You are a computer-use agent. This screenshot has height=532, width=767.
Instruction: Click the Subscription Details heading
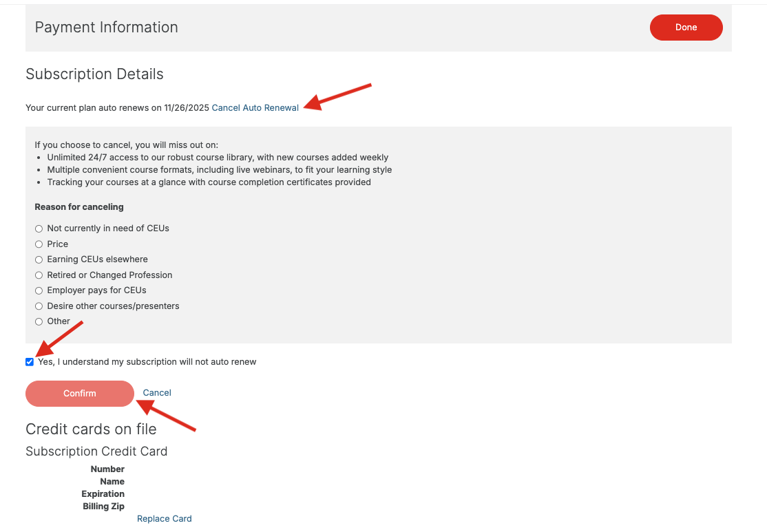94,74
